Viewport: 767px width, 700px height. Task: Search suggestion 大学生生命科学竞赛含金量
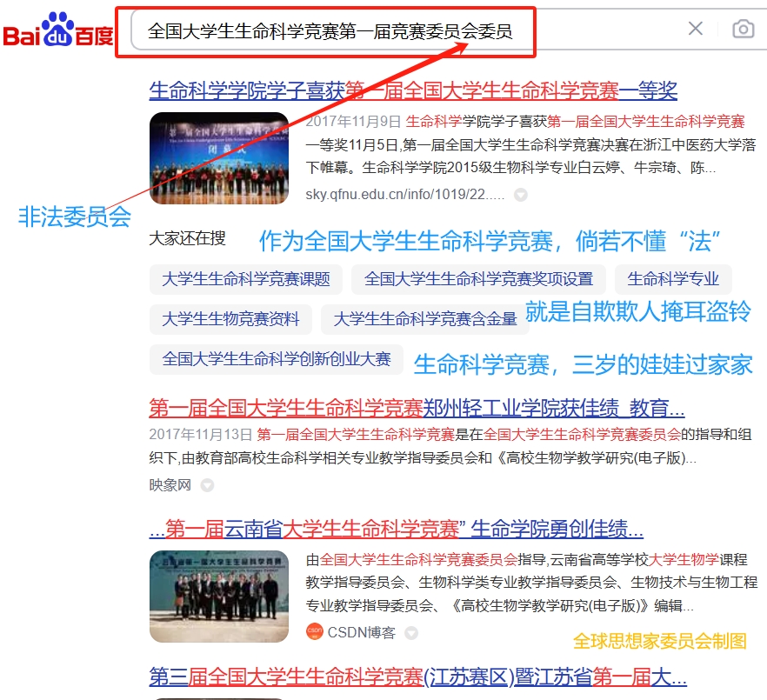[424, 319]
